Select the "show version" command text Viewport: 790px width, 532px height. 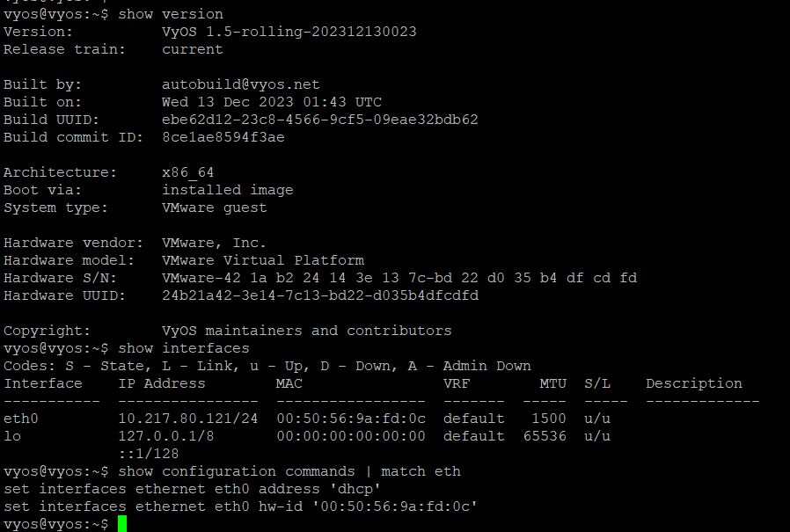click(171, 14)
